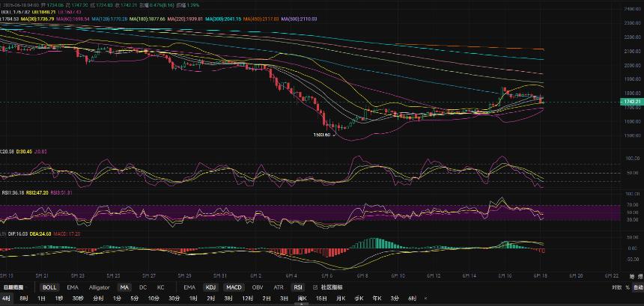Toggle the MACD sub-indicator
The height and width of the screenshot is (306, 644).
[234, 287]
